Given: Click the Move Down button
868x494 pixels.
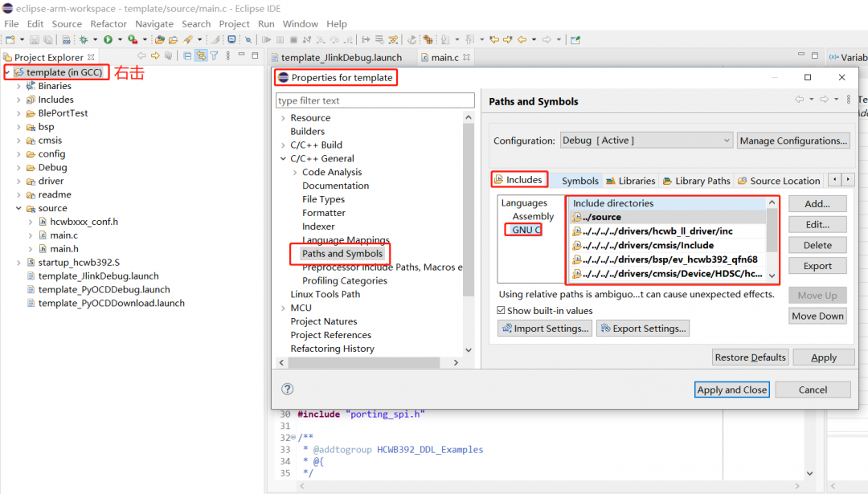Looking at the screenshot, I should [x=817, y=316].
